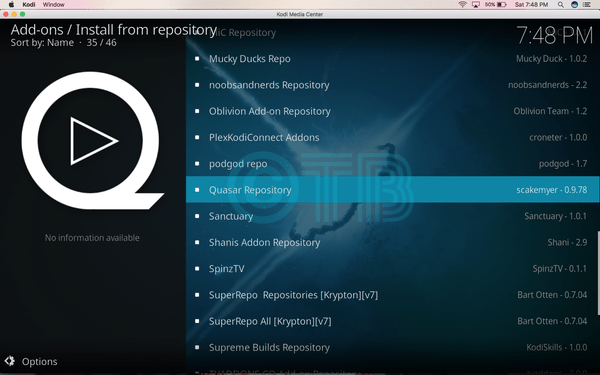
Task: Select SuperRepo Repositories [Krypton][v7]
Action: pos(393,295)
